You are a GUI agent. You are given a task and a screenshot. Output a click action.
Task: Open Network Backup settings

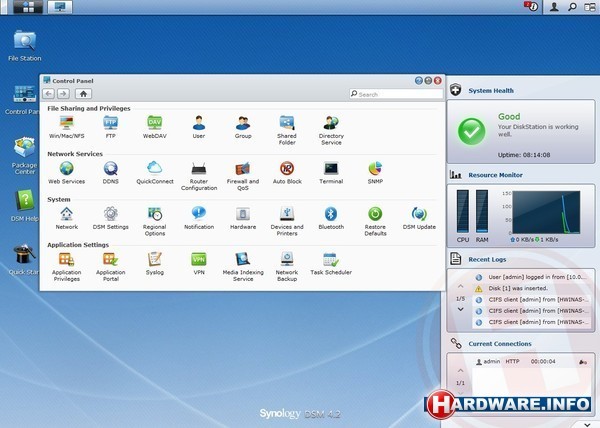287,267
